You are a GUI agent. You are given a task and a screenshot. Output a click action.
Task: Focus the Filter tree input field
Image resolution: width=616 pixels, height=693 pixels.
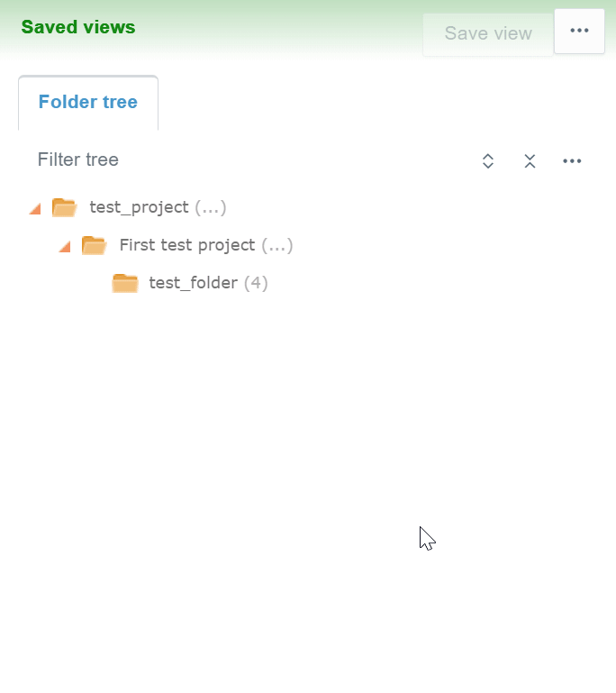click(243, 160)
